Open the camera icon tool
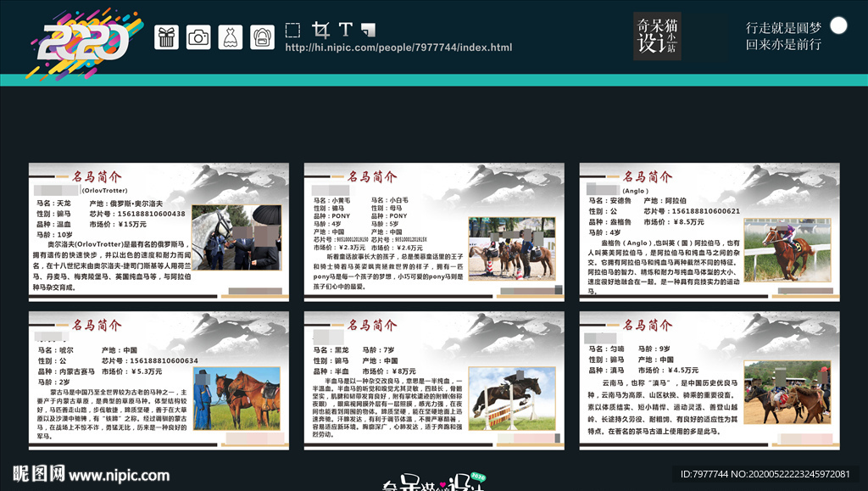Image resolution: width=868 pixels, height=491 pixels. coord(198,37)
